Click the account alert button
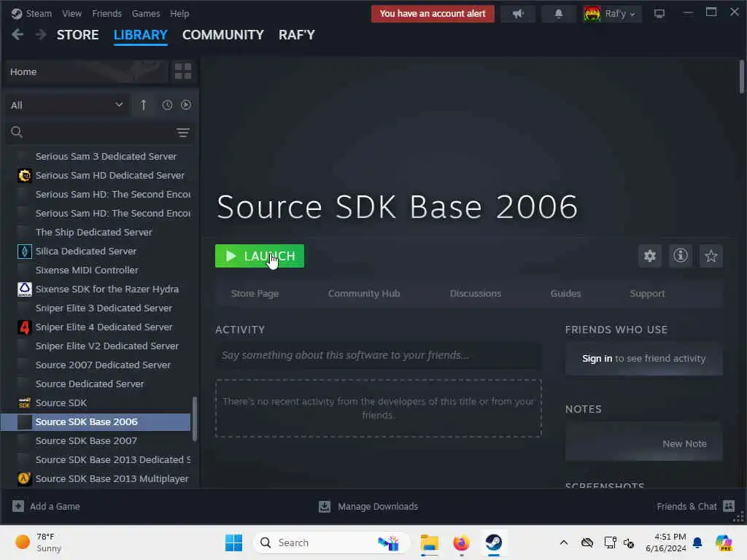Viewport: 747px width, 560px height. coord(433,13)
